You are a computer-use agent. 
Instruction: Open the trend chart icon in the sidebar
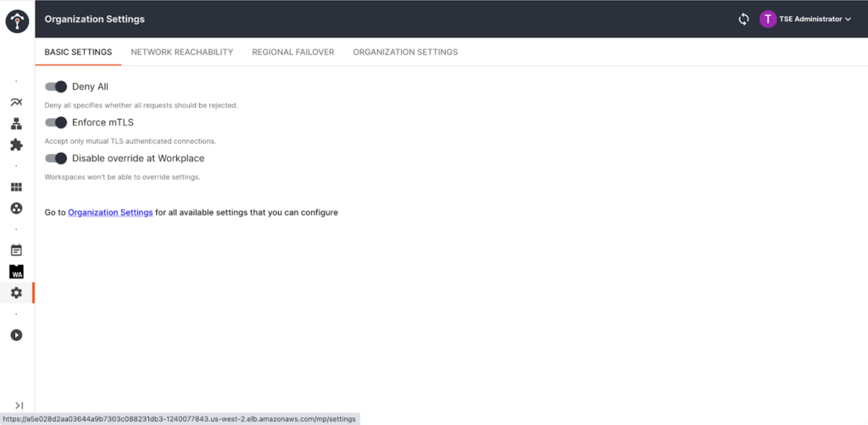(16, 103)
